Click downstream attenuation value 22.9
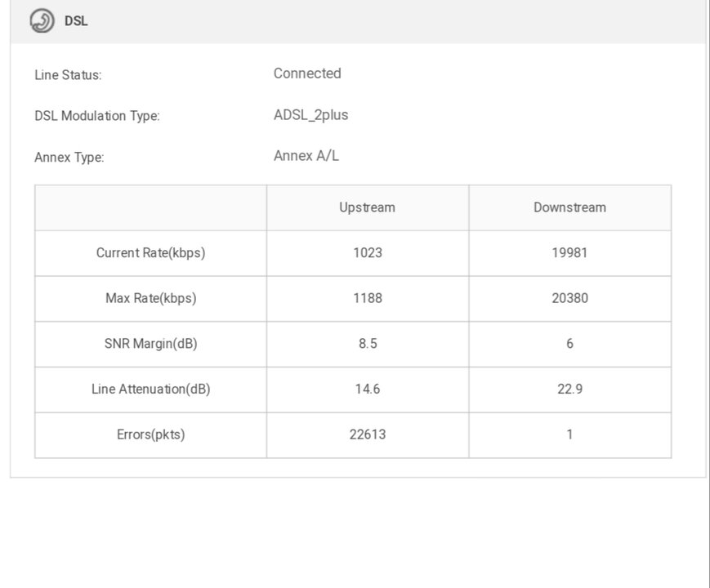The height and width of the screenshot is (588, 710). 569,390
